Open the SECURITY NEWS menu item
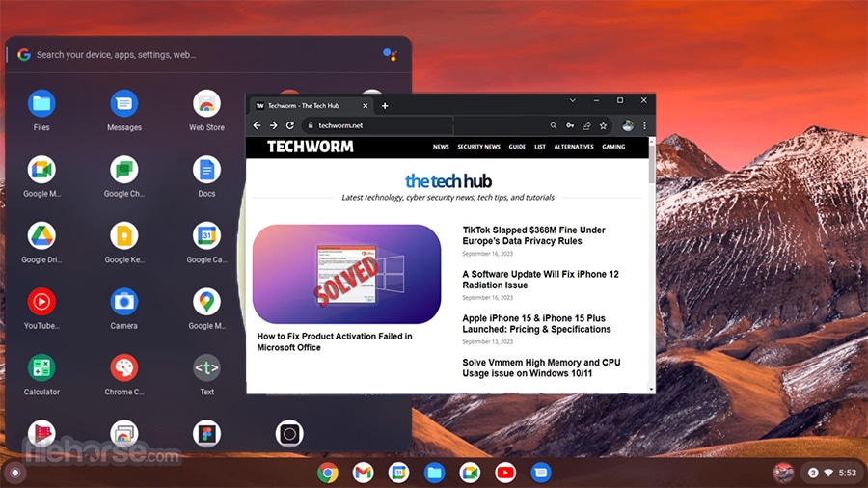This screenshot has width=868, height=488. [x=478, y=147]
